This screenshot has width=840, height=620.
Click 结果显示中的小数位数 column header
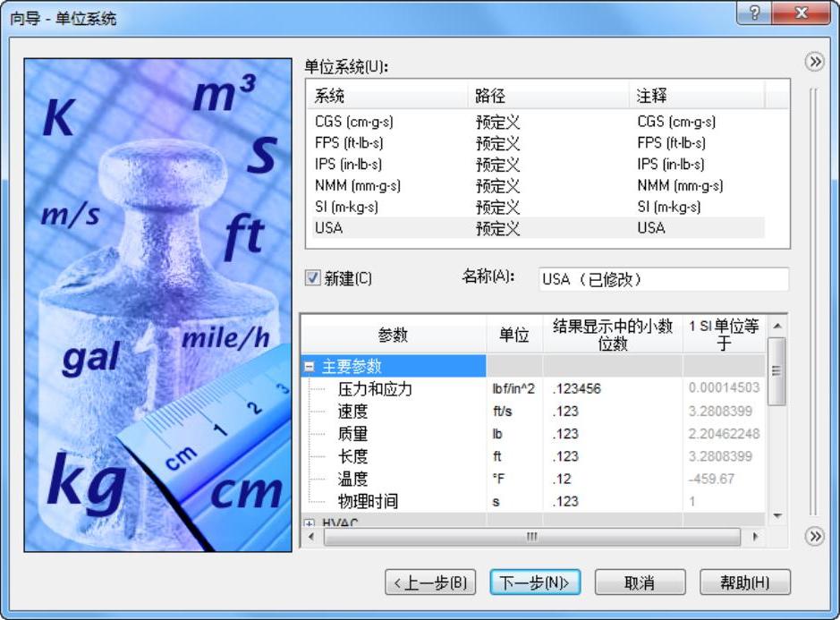coord(613,335)
